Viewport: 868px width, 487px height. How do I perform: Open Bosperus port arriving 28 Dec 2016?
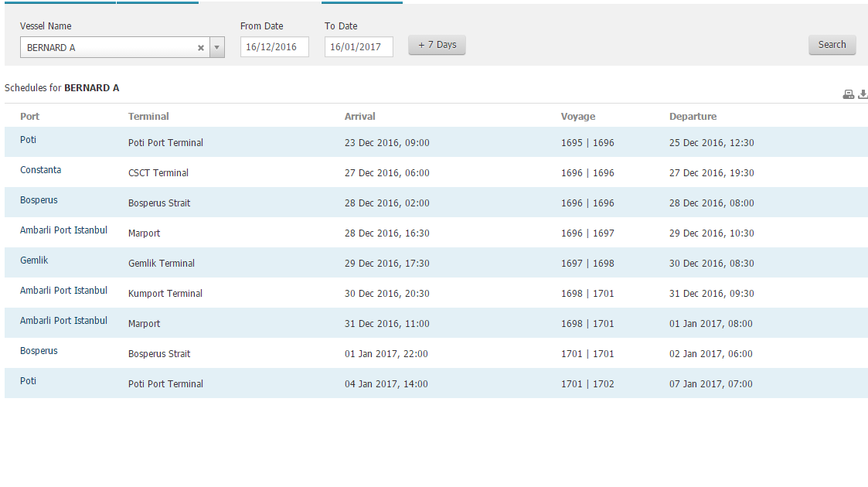[39, 199]
